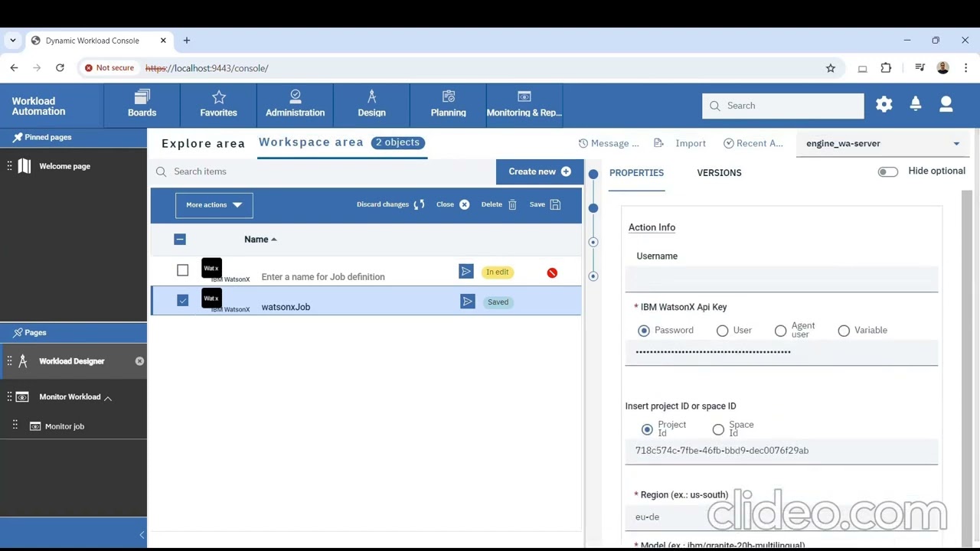Viewport: 980px width, 551px height.
Task: Toggle the select-all checkbox in header
Action: pos(180,240)
